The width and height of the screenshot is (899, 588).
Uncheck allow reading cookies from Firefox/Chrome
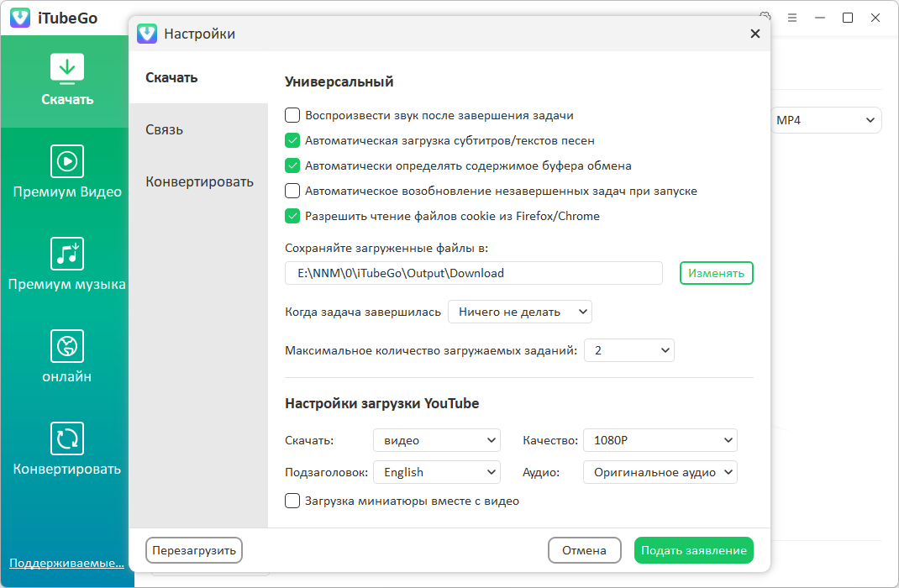[x=292, y=216]
